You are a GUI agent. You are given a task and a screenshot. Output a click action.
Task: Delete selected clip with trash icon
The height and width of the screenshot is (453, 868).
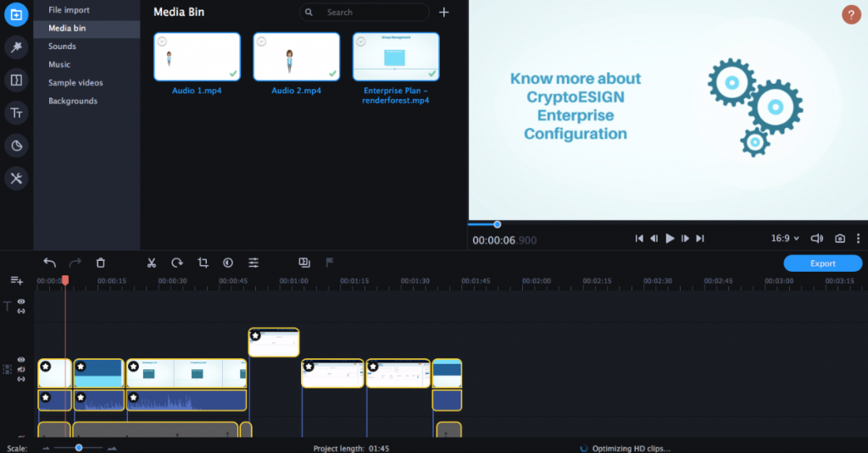click(x=100, y=262)
